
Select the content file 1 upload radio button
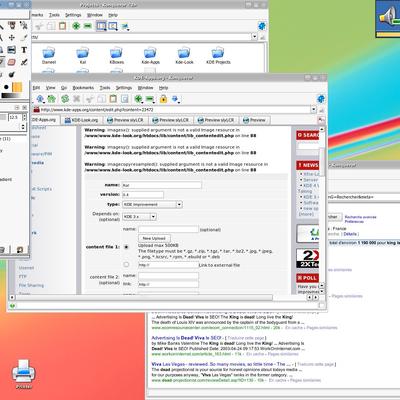126,247
